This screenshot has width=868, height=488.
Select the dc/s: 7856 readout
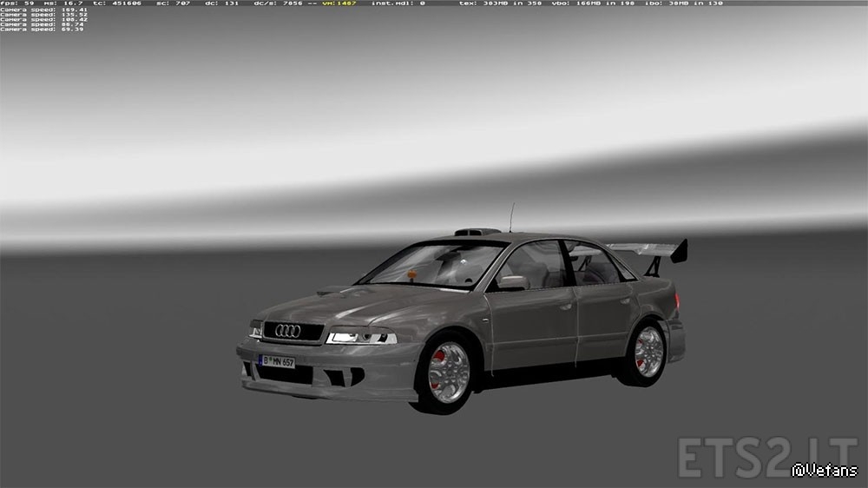(x=279, y=3)
